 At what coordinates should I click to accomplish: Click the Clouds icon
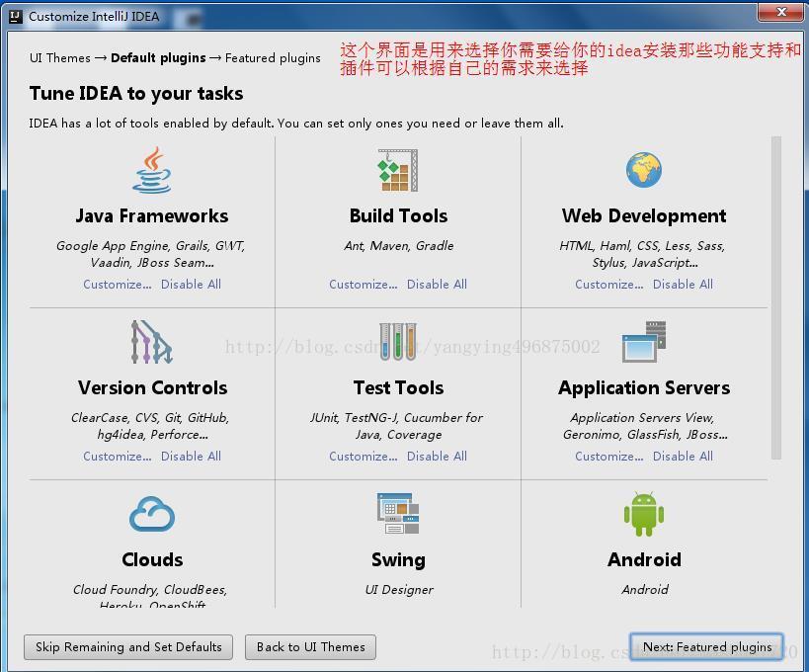click(152, 514)
